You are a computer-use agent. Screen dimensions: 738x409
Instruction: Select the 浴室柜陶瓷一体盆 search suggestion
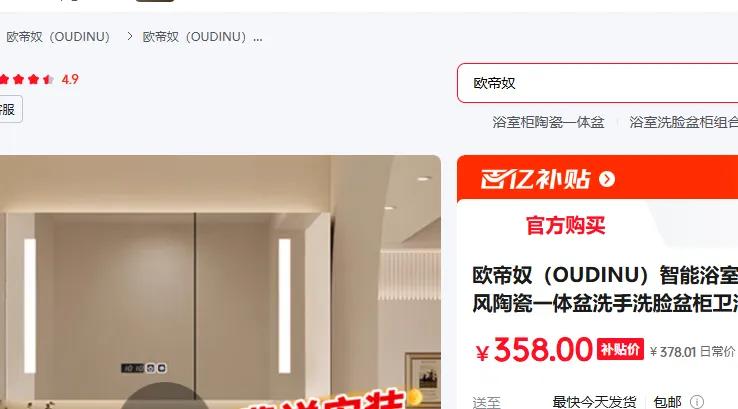pos(548,122)
